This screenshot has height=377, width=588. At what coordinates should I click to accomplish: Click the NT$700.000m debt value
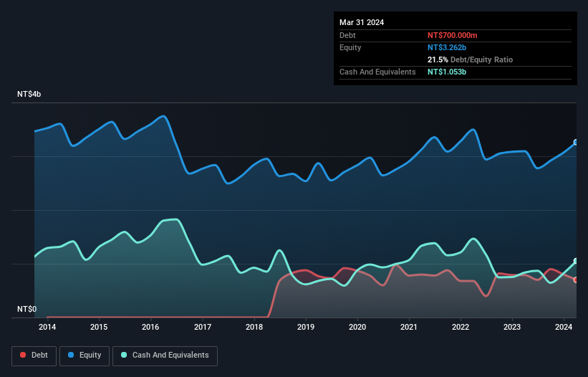click(452, 35)
